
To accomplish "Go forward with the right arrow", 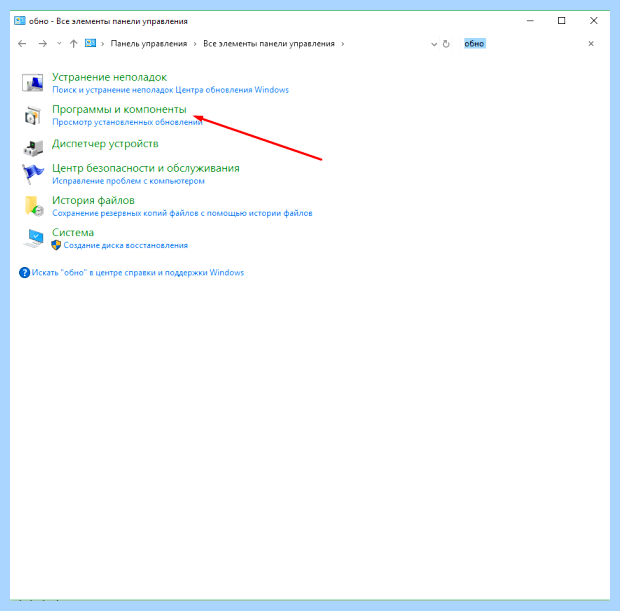I will coord(43,44).
